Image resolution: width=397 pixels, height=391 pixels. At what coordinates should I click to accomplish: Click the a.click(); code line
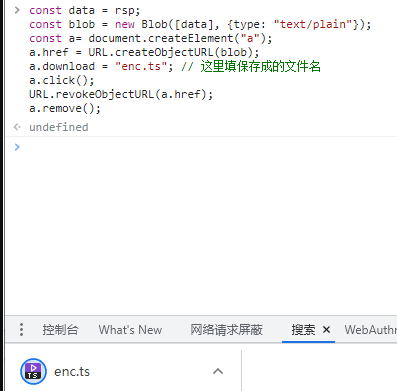(62, 80)
